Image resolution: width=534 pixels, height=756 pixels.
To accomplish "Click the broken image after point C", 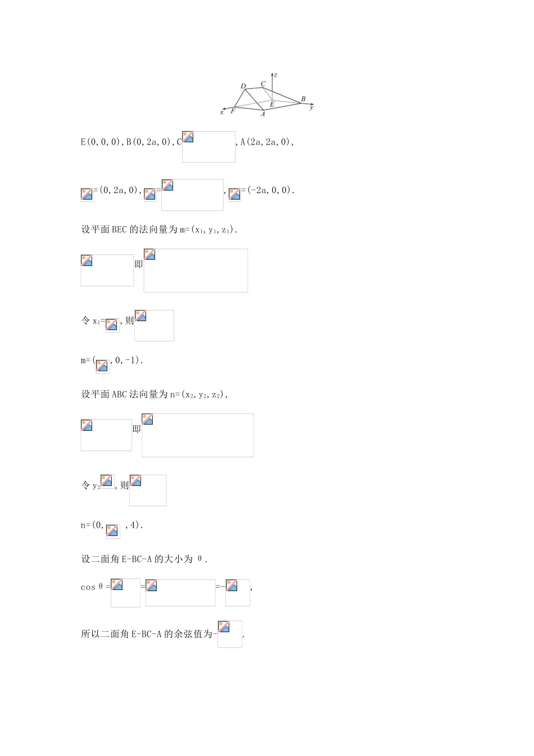I will click(x=209, y=147).
